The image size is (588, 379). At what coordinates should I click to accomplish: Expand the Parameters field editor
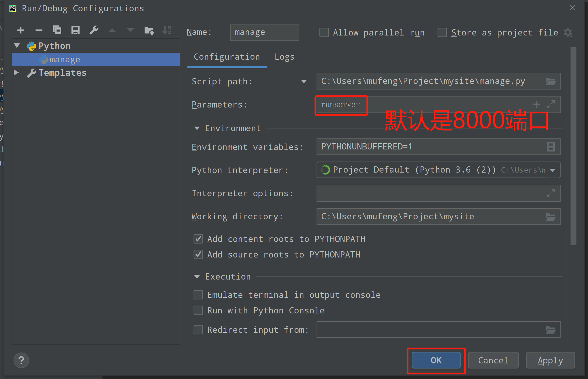(x=551, y=104)
